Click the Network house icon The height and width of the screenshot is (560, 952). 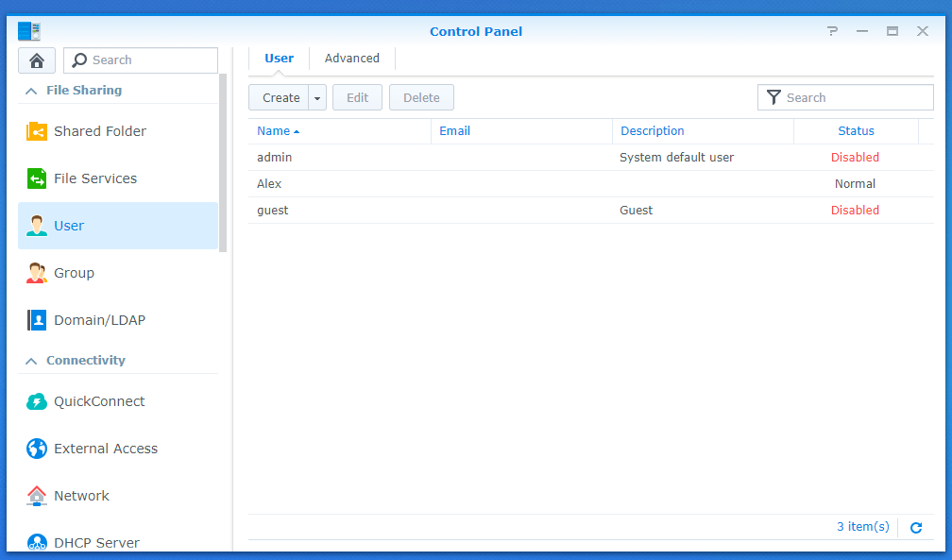point(37,496)
